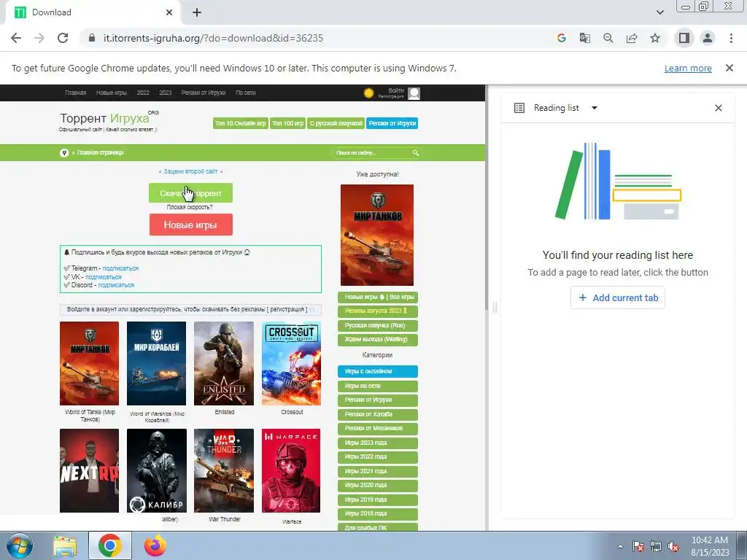Open Главная in top site menu

coord(76,93)
